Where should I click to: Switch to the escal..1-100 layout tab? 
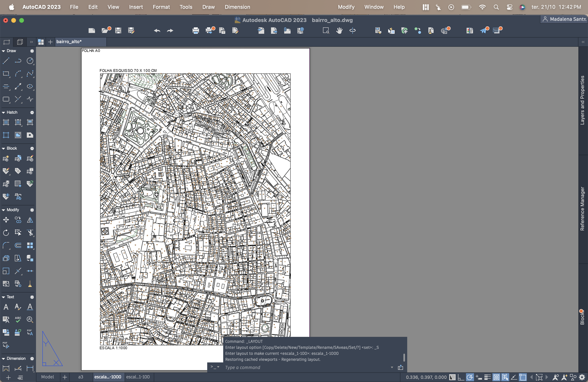138,377
